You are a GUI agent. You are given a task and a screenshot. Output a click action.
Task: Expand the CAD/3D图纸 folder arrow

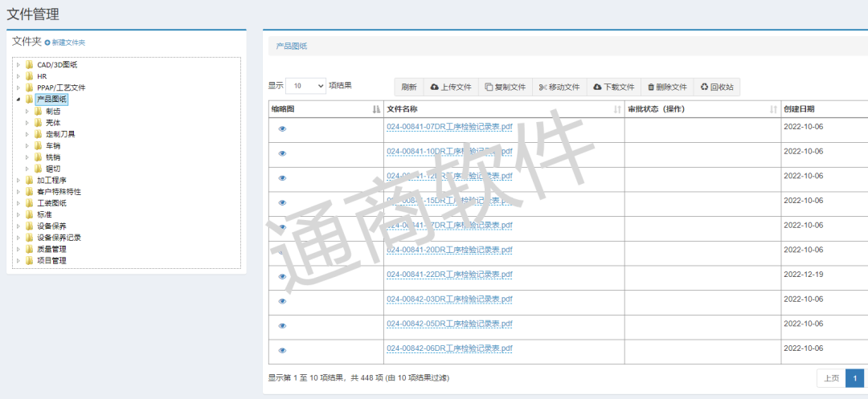tap(18, 64)
